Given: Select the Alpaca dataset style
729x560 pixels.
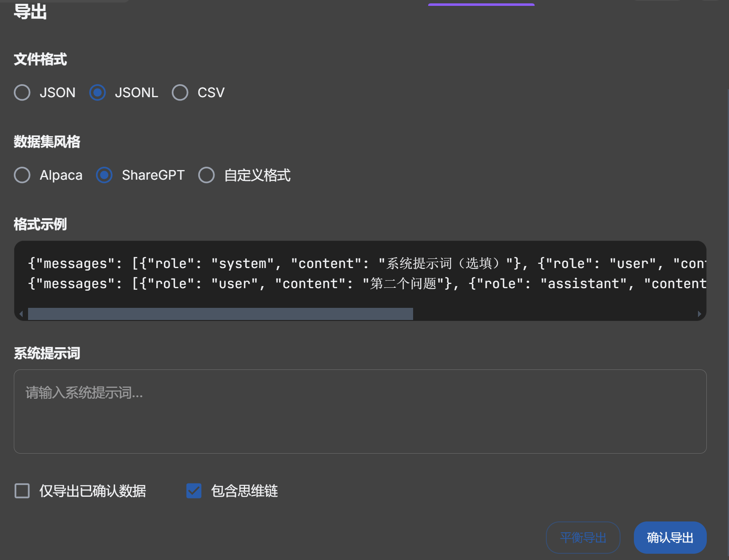Looking at the screenshot, I should 22,175.
